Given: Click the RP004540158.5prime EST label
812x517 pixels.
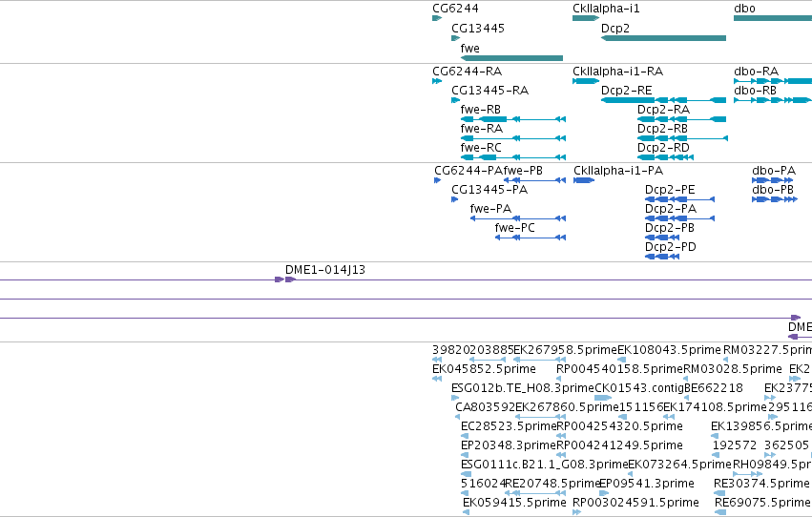Looking at the screenshot, I should point(620,369).
